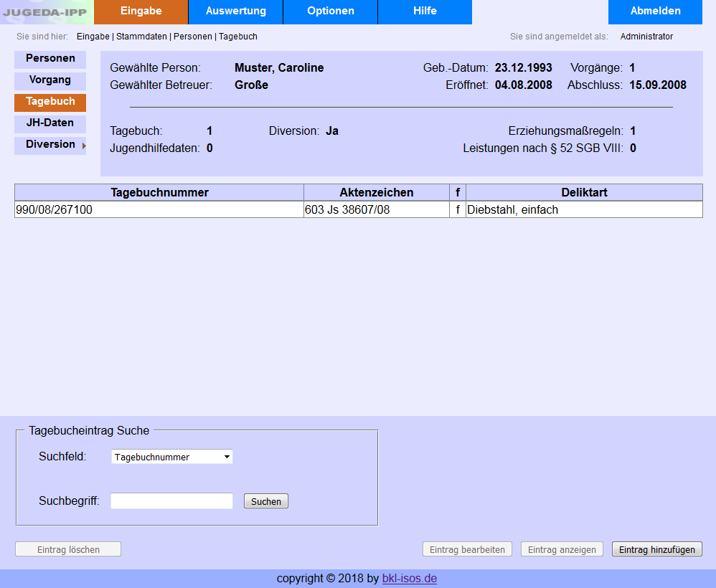Image resolution: width=716 pixels, height=588 pixels.
Task: Select Vorgang in the sidebar
Action: click(x=50, y=81)
